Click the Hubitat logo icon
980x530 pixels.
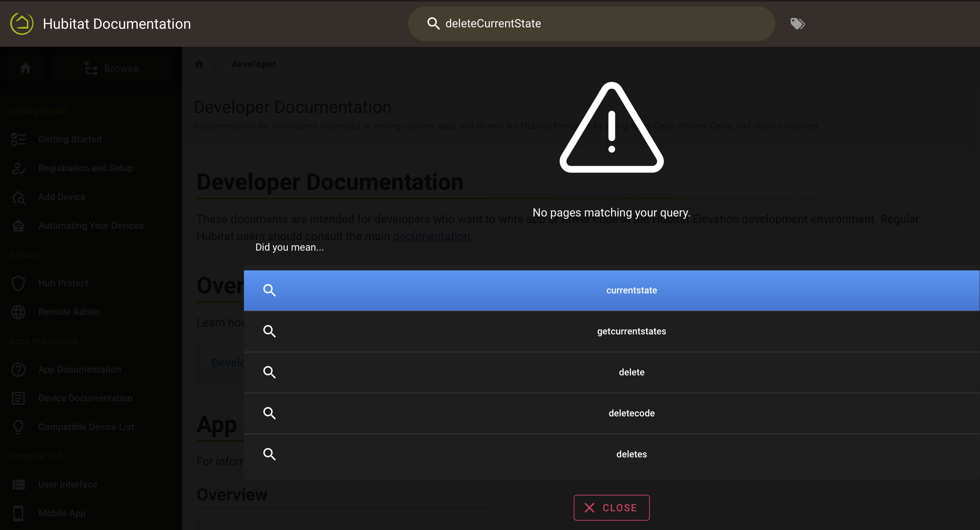pyautogui.click(x=22, y=24)
